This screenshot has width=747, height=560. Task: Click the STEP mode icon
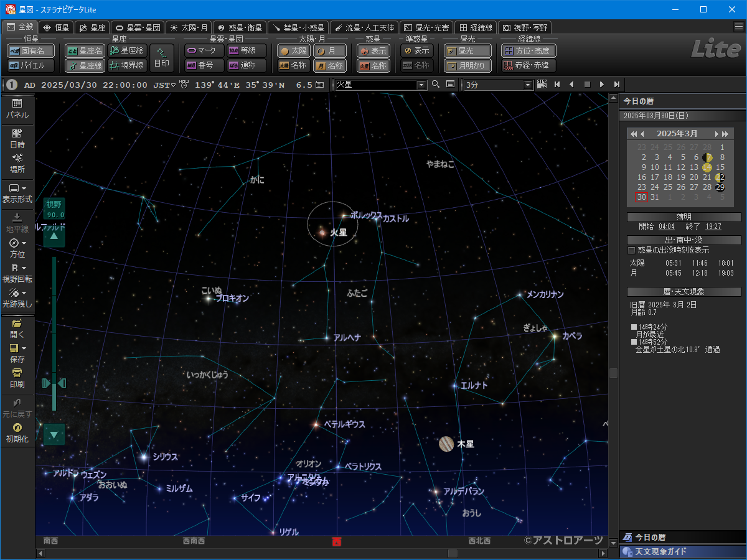[542, 85]
